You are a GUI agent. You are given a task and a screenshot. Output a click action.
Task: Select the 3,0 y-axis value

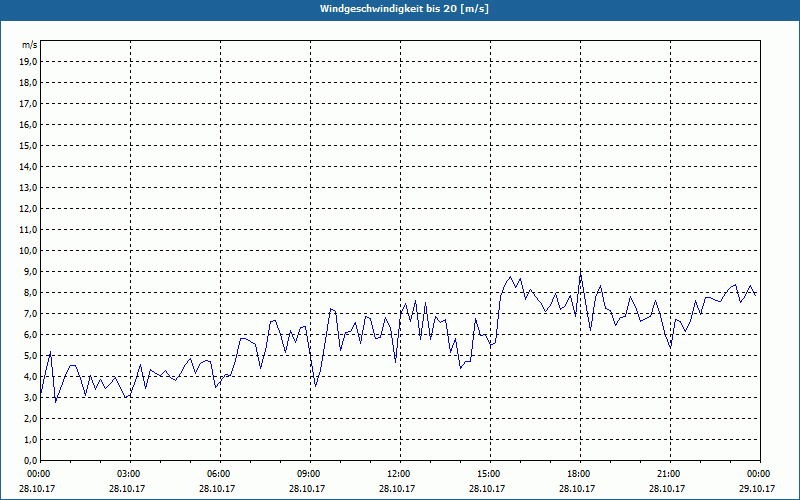(x=30, y=397)
